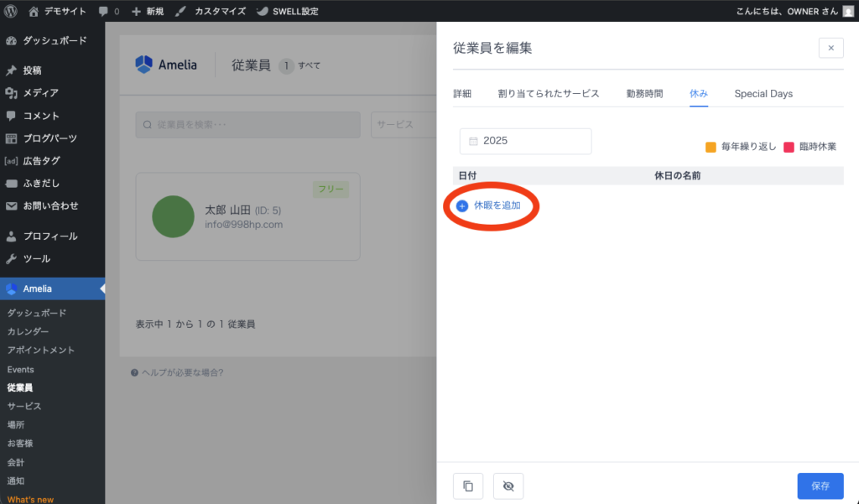The width and height of the screenshot is (859, 504).
Task: Click the plus icon beside 休暇を追加
Action: [462, 205]
